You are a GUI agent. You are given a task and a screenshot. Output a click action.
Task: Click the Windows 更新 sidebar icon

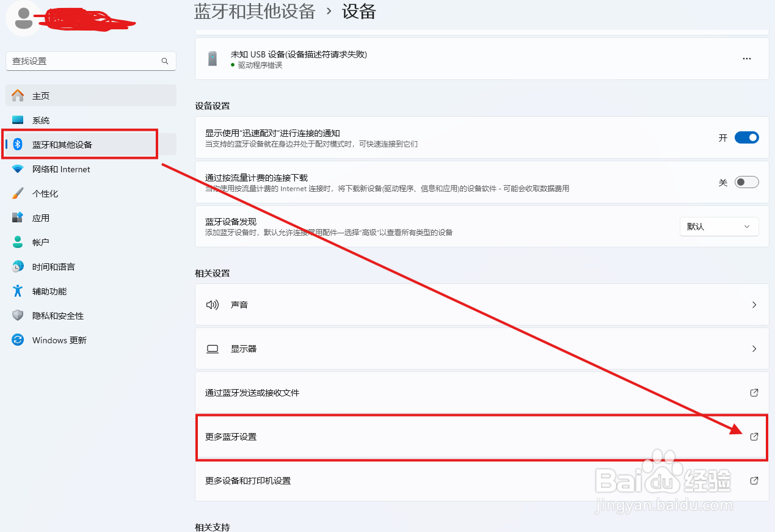point(18,340)
